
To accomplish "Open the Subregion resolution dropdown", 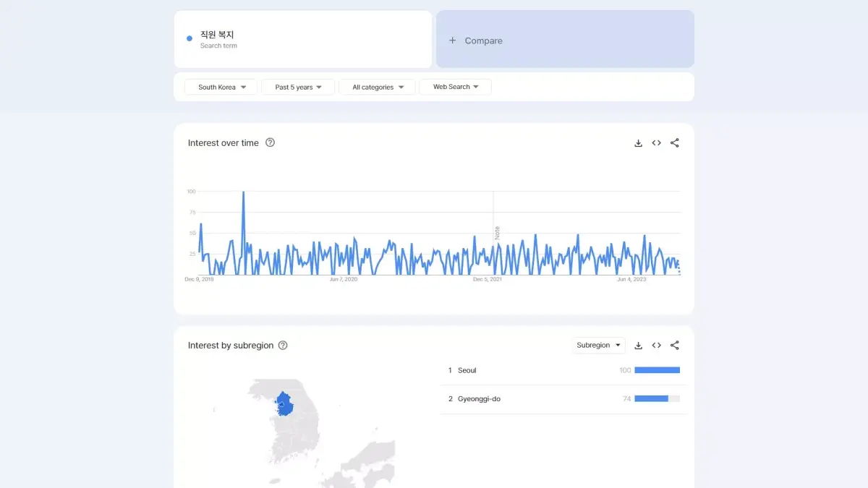I will (599, 346).
